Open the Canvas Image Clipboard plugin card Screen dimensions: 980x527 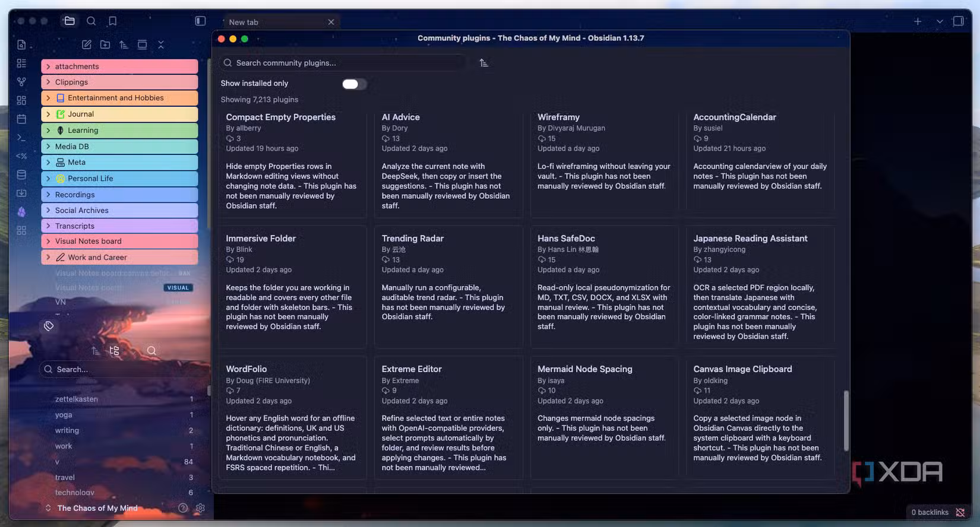[x=760, y=418]
